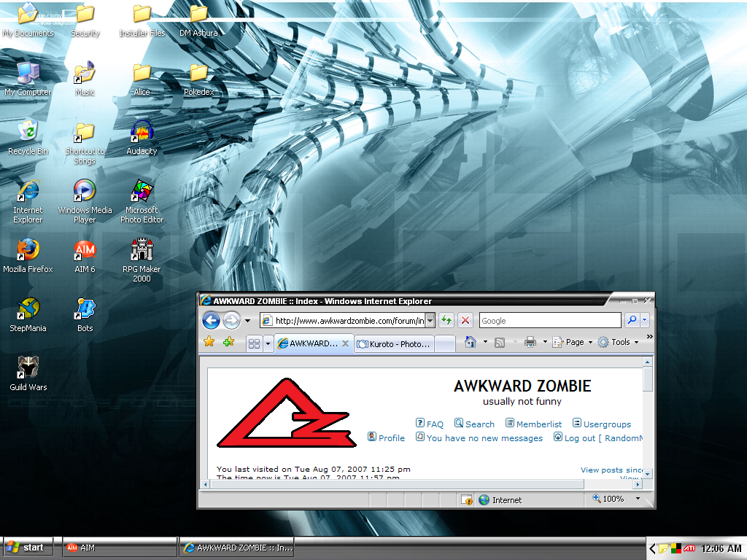Open the Memberlist link

(533, 424)
